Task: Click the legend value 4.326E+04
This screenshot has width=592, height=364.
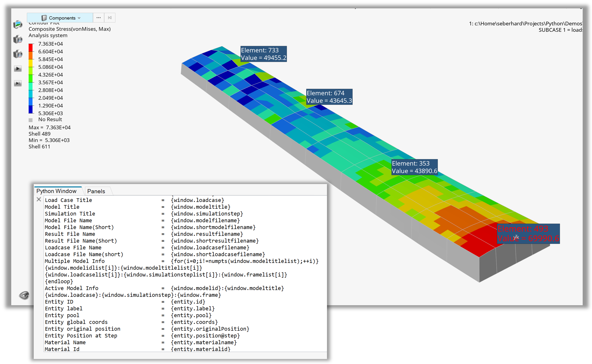Action: (51, 75)
